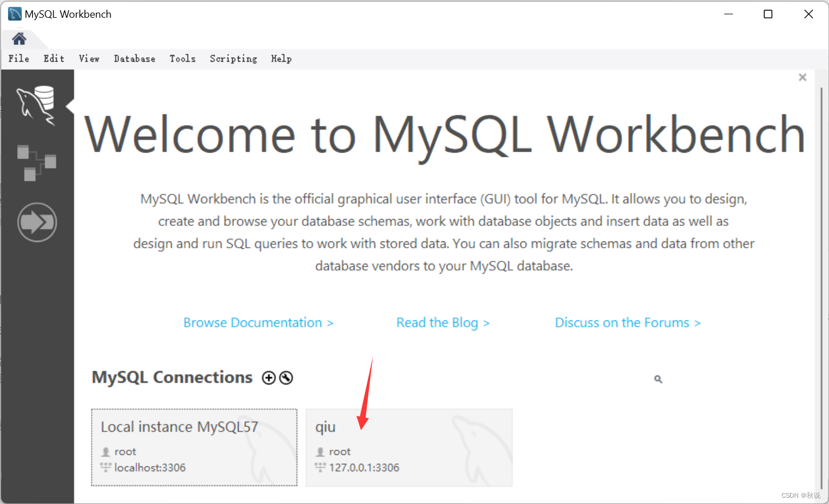Screen dimensions: 829x504
Task: Click the connections search magnifier icon
Action: click(x=658, y=379)
